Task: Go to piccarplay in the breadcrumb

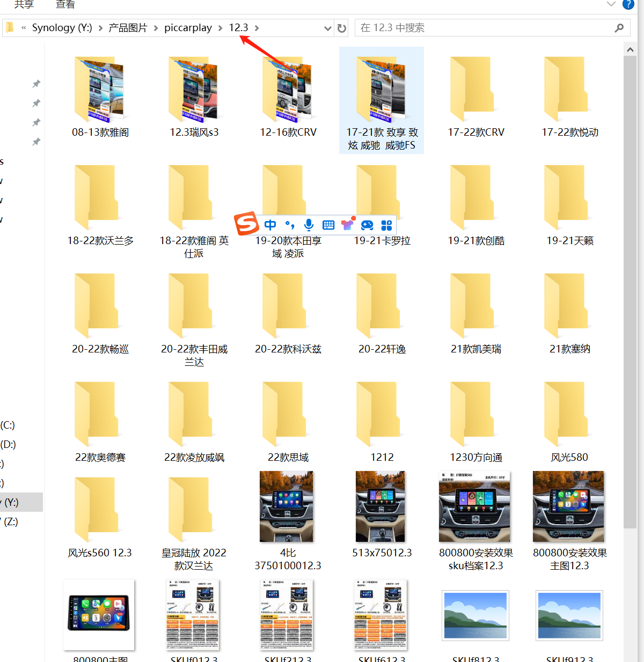Action: tap(188, 27)
